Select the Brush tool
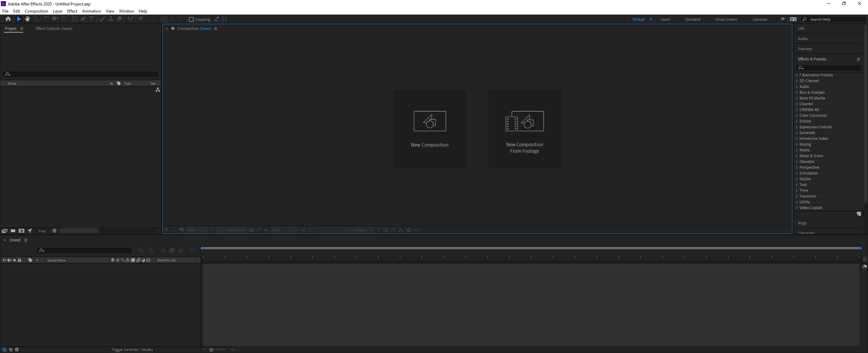Viewport: 868px width, 353px height. tap(102, 19)
